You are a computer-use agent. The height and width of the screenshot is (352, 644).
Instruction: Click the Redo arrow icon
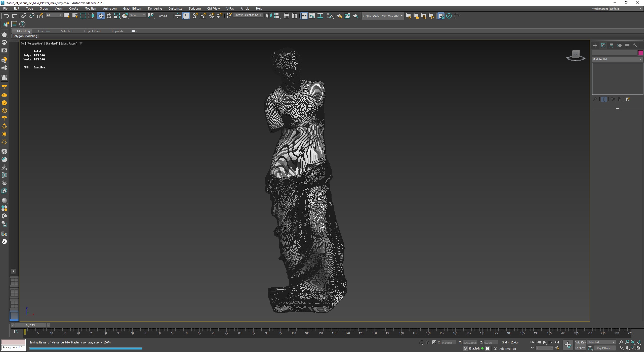14,16
